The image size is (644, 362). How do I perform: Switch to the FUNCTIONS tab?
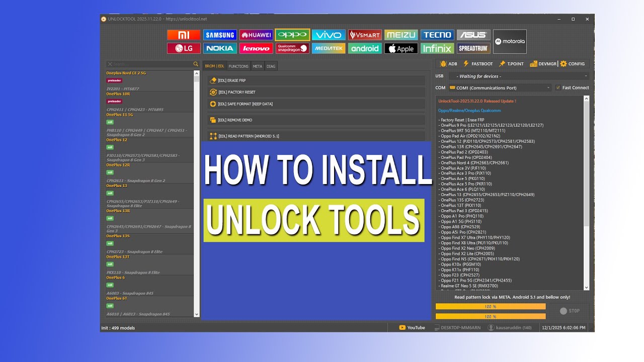238,66
